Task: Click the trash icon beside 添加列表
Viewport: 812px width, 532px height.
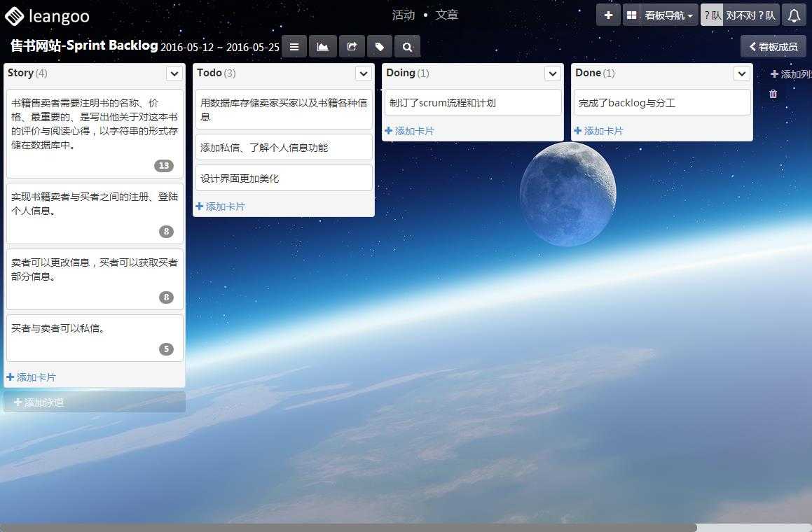Action: tap(773, 94)
